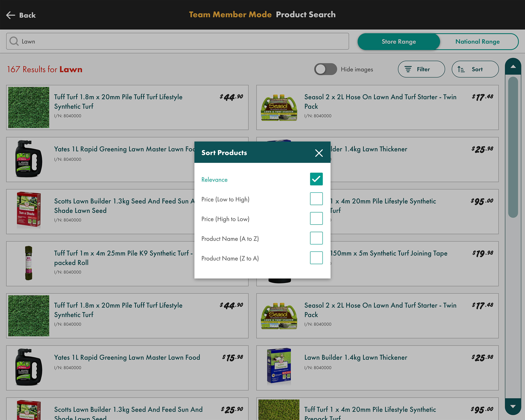Open lower Lawn Builder 1.4kg Lawn Thickener title
525x420 pixels.
[356, 357]
